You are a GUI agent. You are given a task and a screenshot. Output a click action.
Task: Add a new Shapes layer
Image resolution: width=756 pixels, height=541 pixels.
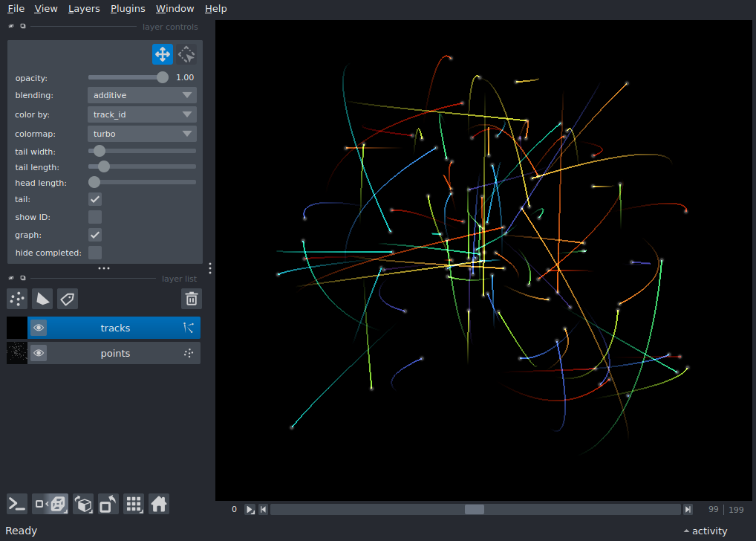[x=42, y=299]
